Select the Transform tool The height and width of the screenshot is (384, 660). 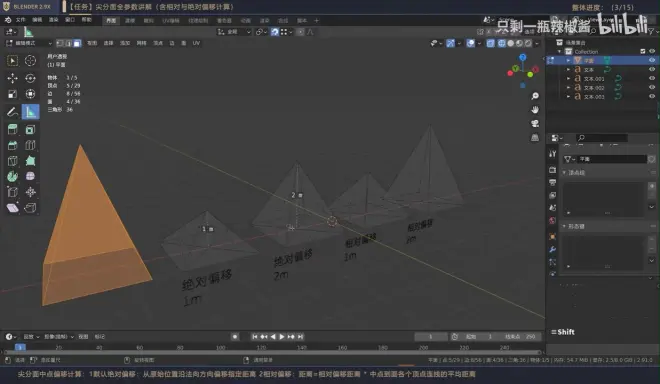30,94
